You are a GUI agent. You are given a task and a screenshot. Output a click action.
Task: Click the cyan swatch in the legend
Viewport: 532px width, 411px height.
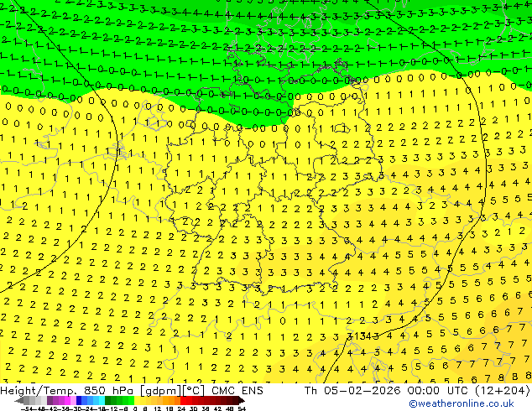click(102, 400)
